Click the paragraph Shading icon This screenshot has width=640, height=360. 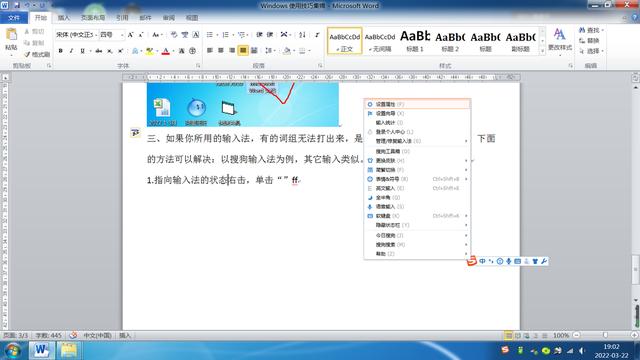[x=287, y=51]
